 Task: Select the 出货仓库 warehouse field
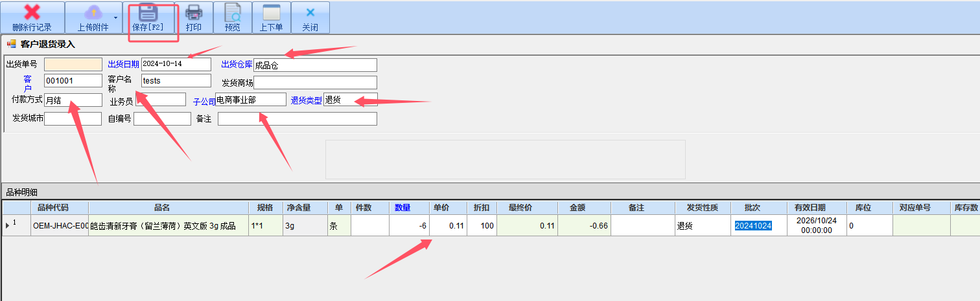tap(314, 65)
